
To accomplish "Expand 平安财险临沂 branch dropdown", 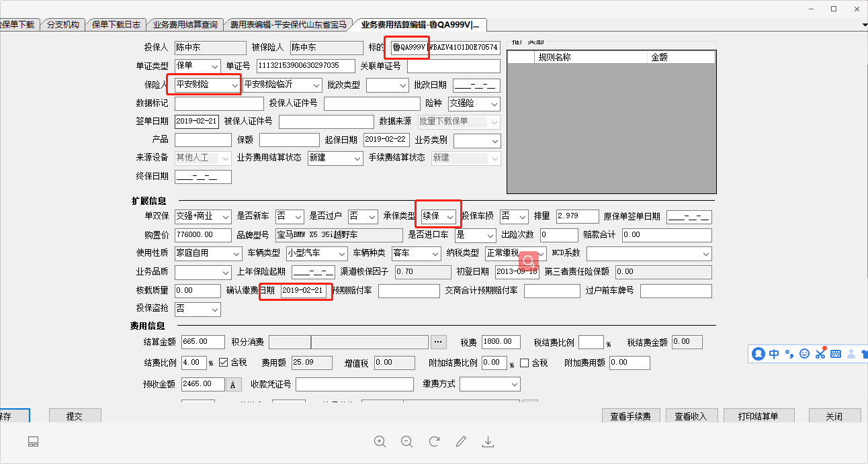I will 282,85.
